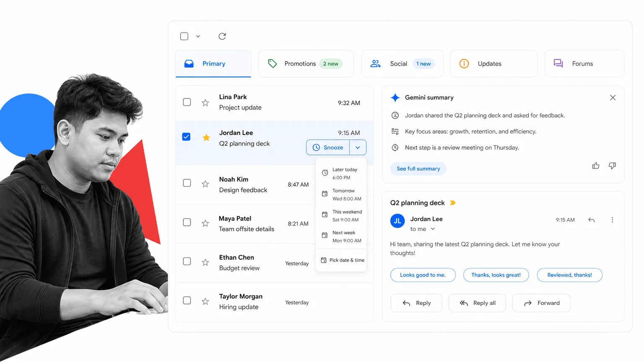Uncheck the Jordan Lee email checkbox
644x362 pixels.
coord(186,137)
